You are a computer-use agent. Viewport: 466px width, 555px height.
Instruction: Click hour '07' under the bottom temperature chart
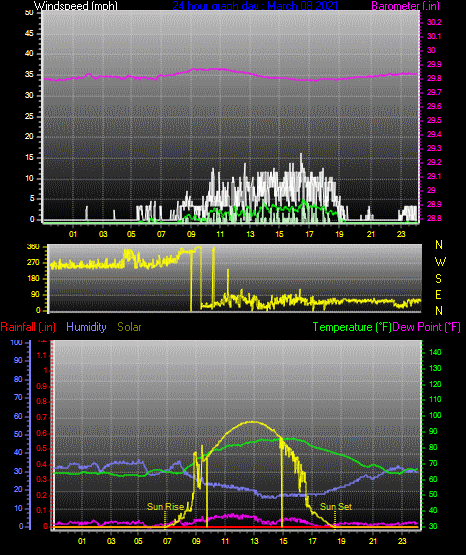(167, 541)
